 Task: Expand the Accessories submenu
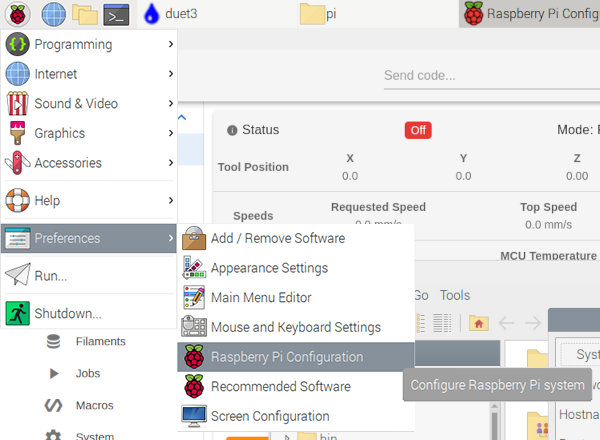click(x=90, y=163)
